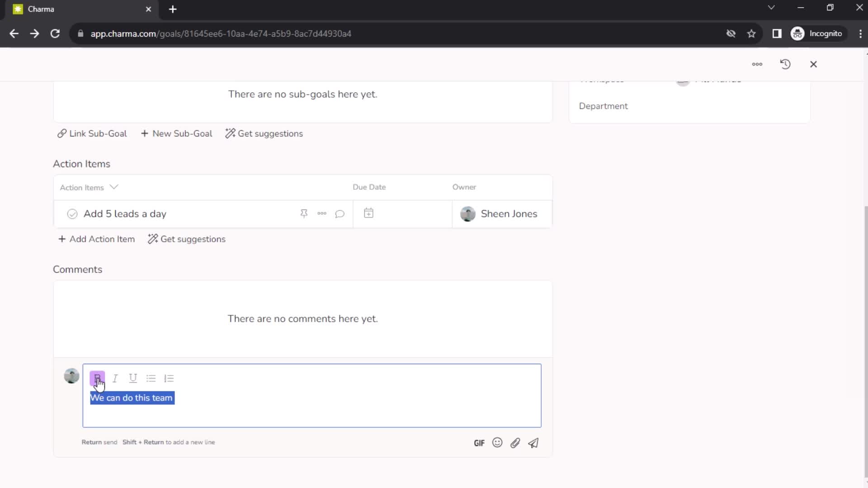Toggle the action item completion circle

(71, 213)
